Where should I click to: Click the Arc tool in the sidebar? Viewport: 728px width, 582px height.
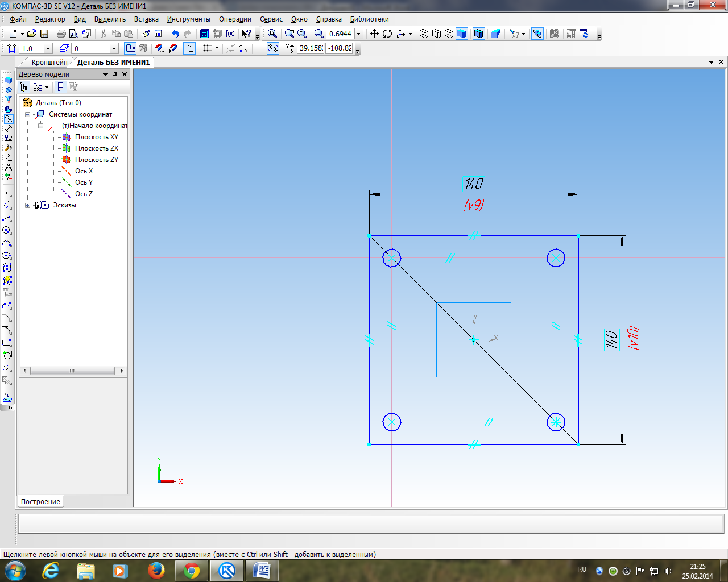point(7,243)
